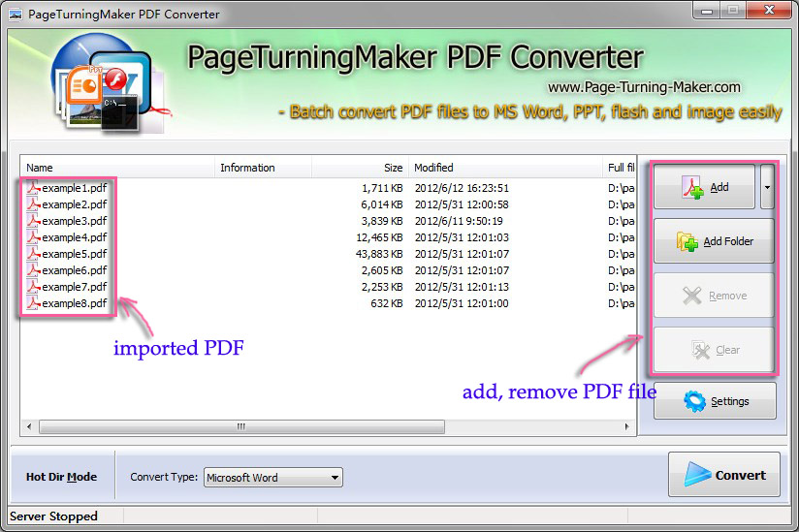Click the Clear button
The width and height of the screenshot is (799, 532).
(714, 350)
